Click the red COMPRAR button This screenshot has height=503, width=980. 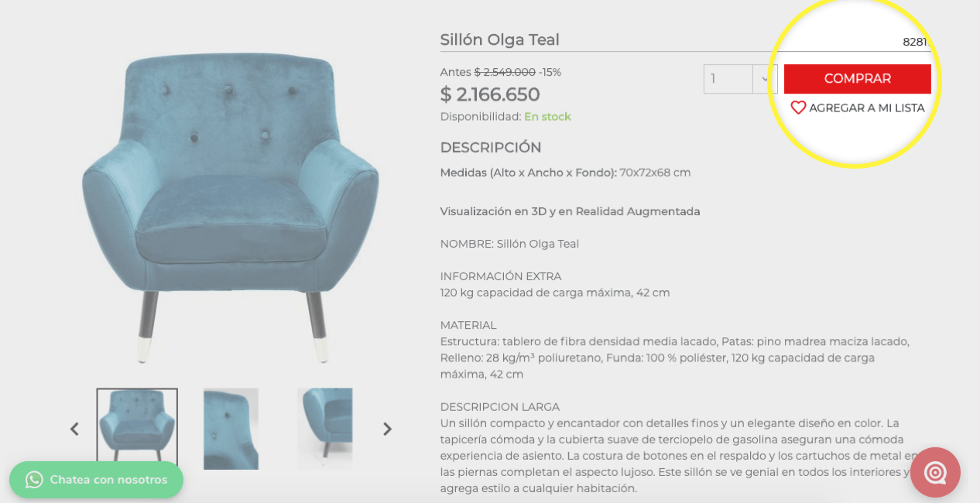point(857,79)
